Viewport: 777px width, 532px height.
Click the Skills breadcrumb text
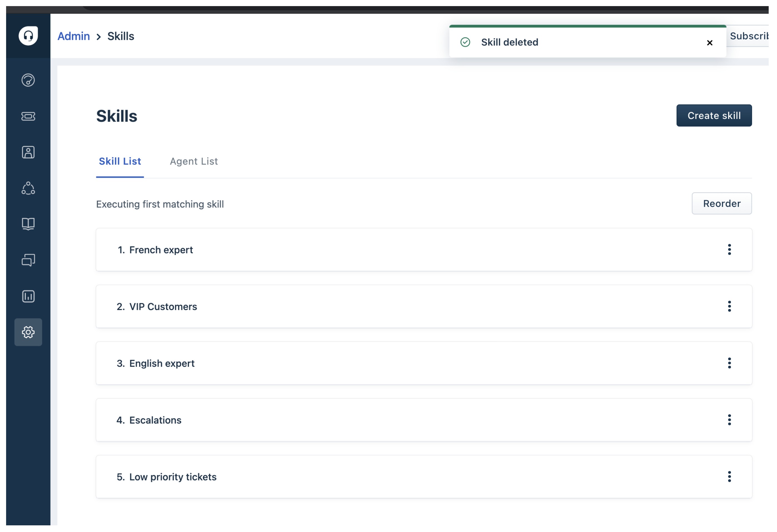click(x=121, y=36)
